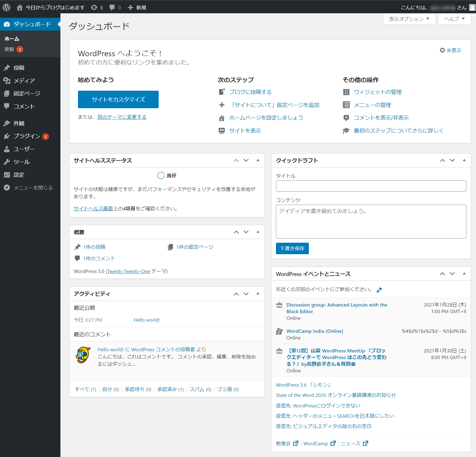
Task: Select ホーム in the sidebar submenu
Action: click(12, 39)
